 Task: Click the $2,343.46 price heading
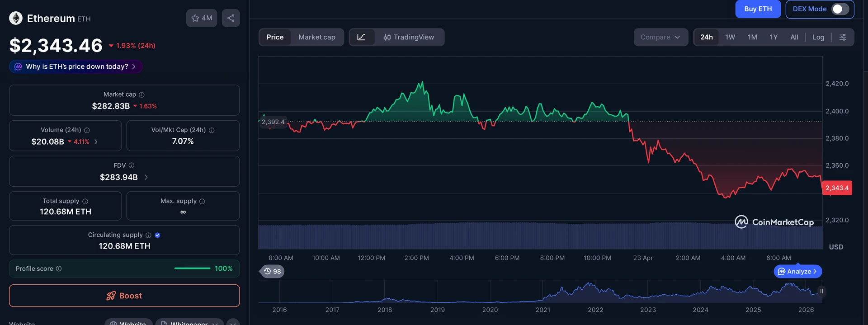[x=56, y=45]
